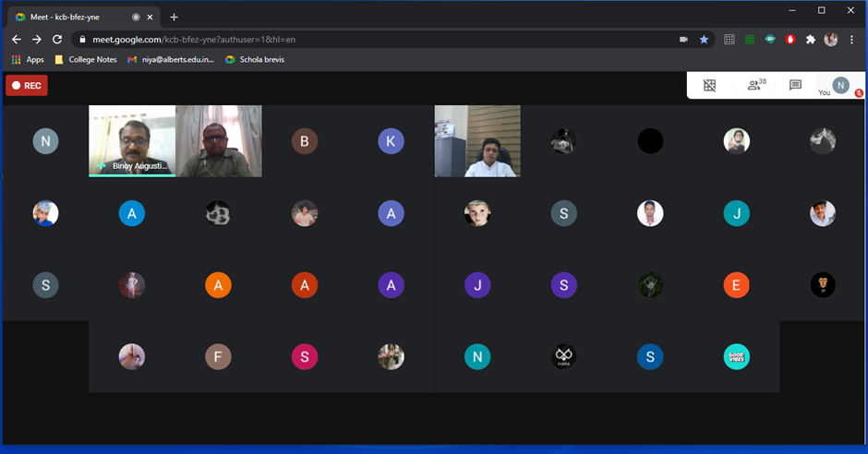Click the Binoy Augustine video tile
Image resolution: width=868 pixels, height=454 pixels.
coord(132,140)
